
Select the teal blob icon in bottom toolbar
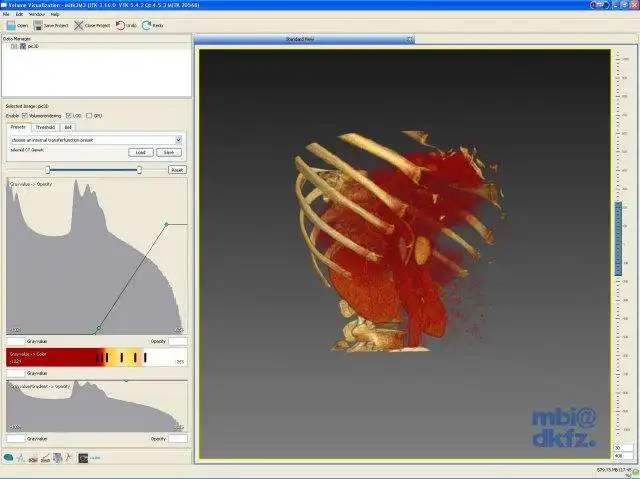coord(8,458)
